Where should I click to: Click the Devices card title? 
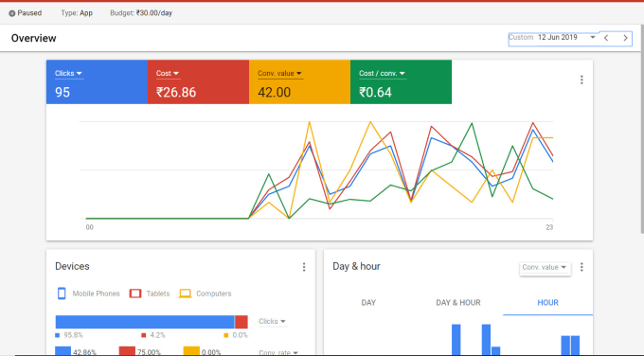[72, 266]
